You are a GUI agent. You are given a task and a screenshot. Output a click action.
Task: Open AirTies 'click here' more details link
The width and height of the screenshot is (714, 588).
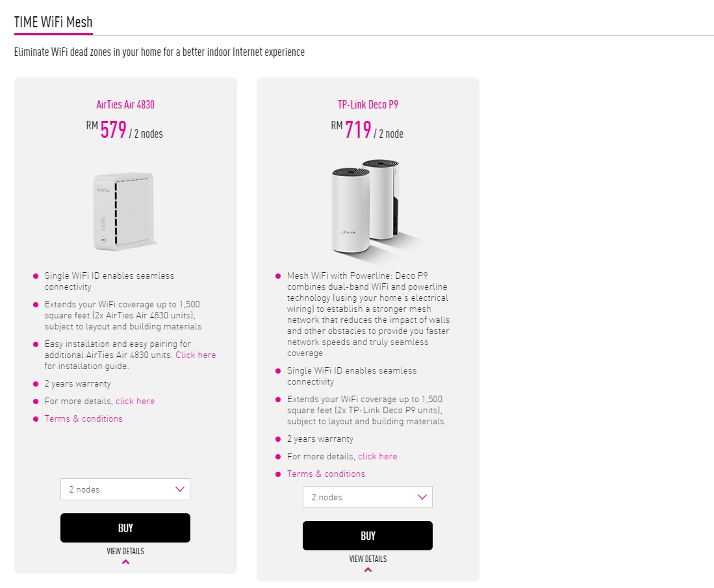coord(135,401)
